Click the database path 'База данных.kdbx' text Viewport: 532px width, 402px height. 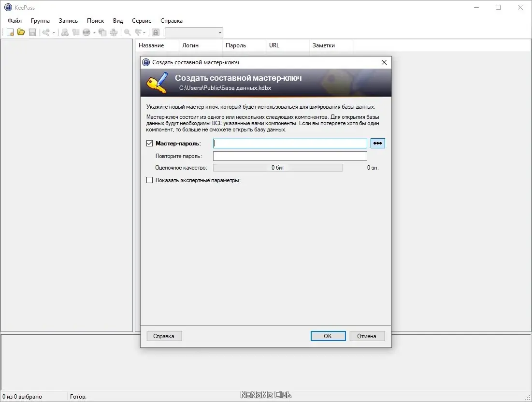[246, 88]
